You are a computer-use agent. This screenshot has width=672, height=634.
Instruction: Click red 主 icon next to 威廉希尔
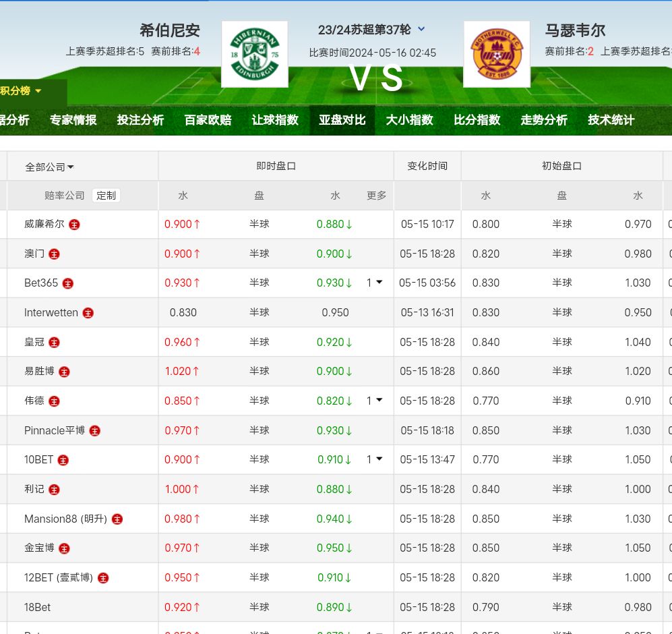pos(75,225)
